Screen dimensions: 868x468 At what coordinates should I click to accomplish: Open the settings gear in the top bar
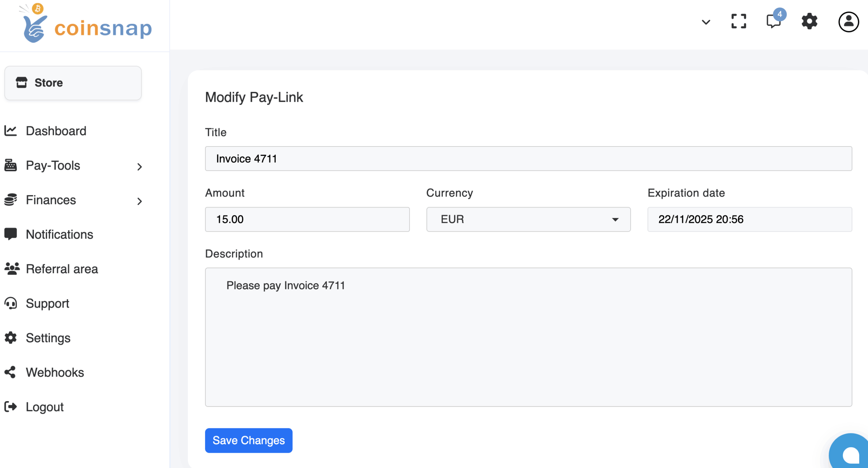[x=810, y=22]
